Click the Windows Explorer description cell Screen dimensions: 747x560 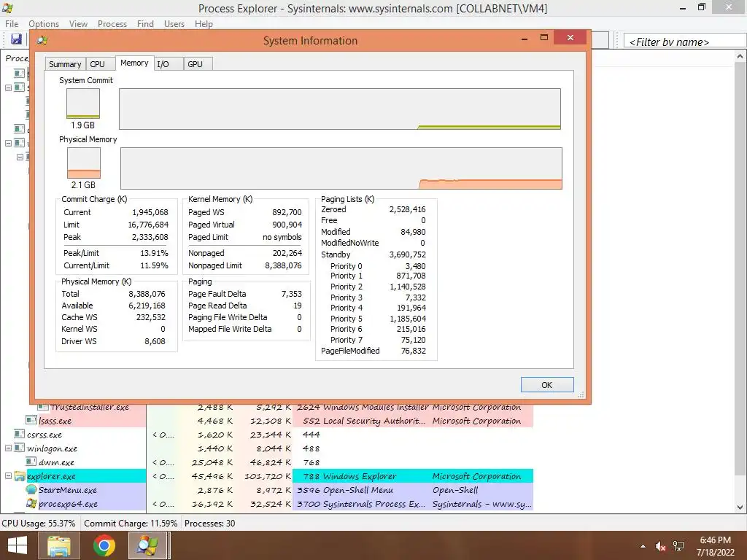tap(360, 476)
